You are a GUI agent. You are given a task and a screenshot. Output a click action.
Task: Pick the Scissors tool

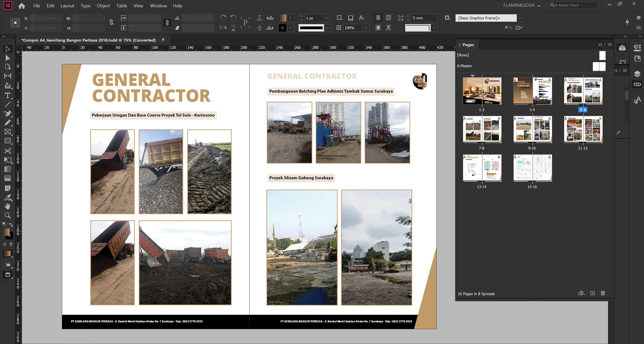coord(7,151)
